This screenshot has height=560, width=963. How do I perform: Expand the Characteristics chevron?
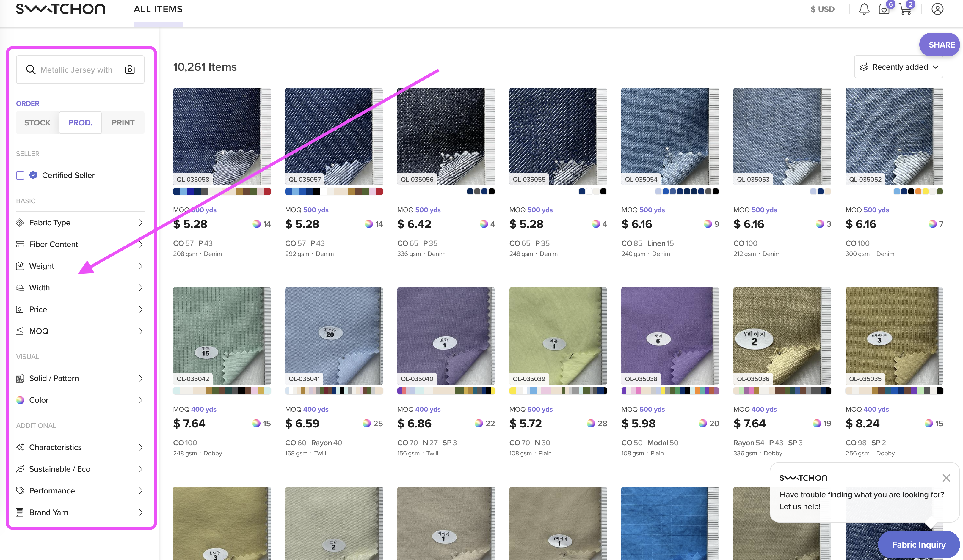point(141,447)
